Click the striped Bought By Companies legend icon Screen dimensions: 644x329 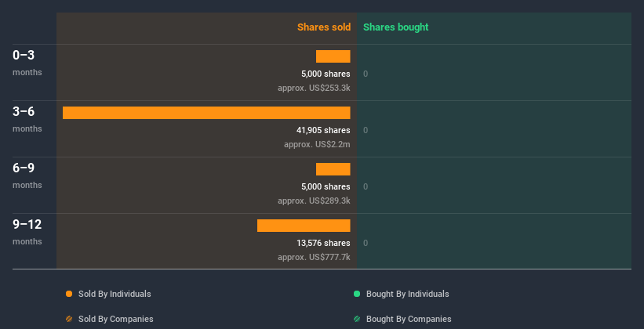coord(357,319)
